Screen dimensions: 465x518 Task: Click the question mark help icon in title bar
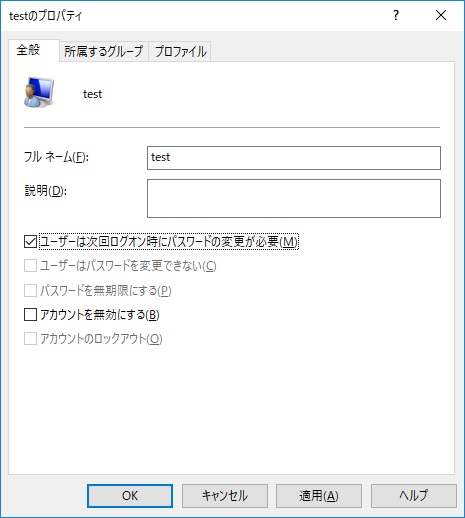coord(396,15)
